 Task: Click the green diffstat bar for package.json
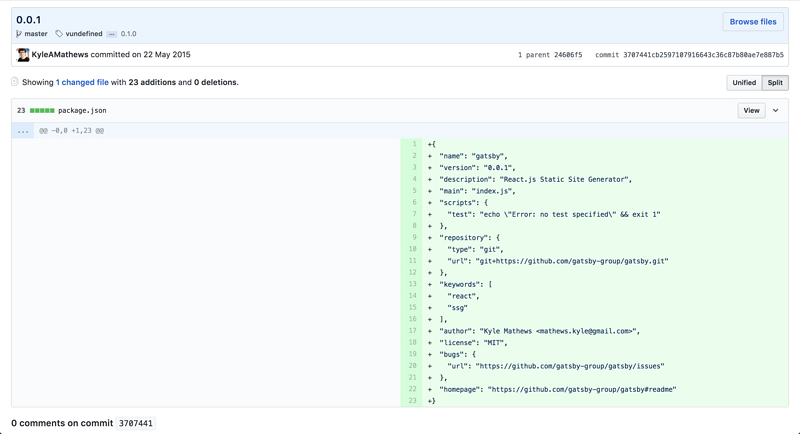[x=42, y=111]
